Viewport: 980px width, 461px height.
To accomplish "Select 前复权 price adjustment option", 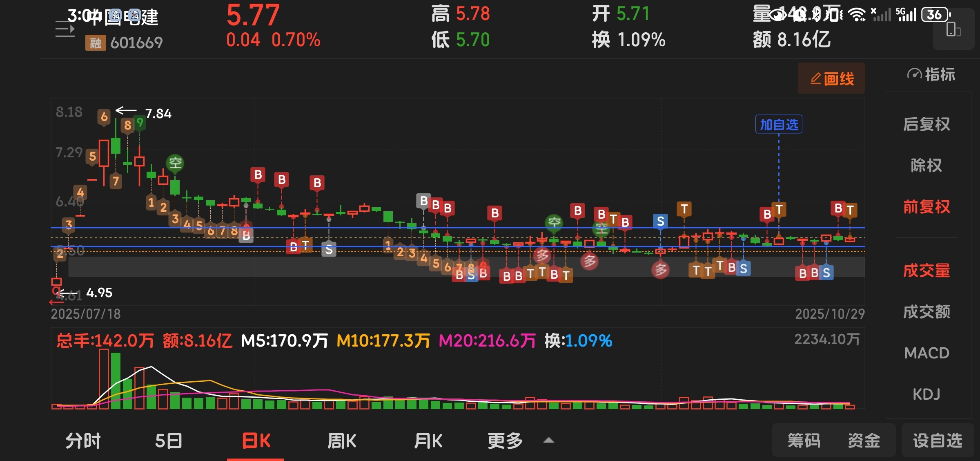I will [926, 207].
